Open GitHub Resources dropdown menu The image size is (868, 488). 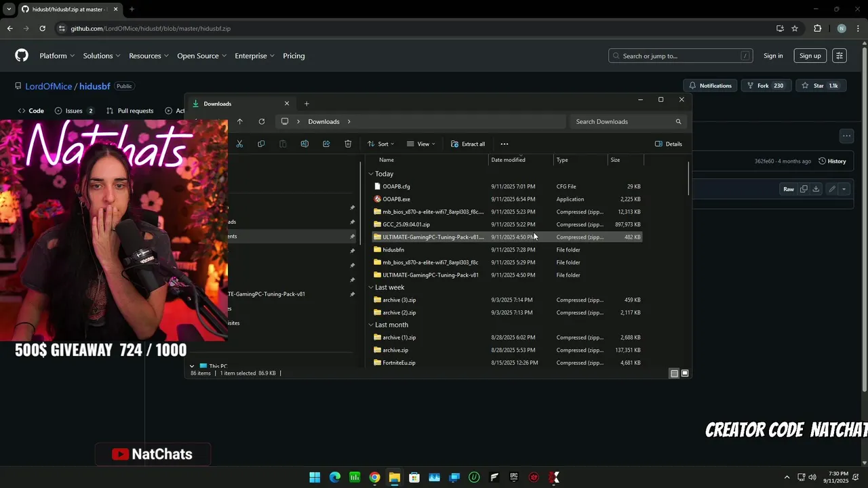tap(149, 56)
